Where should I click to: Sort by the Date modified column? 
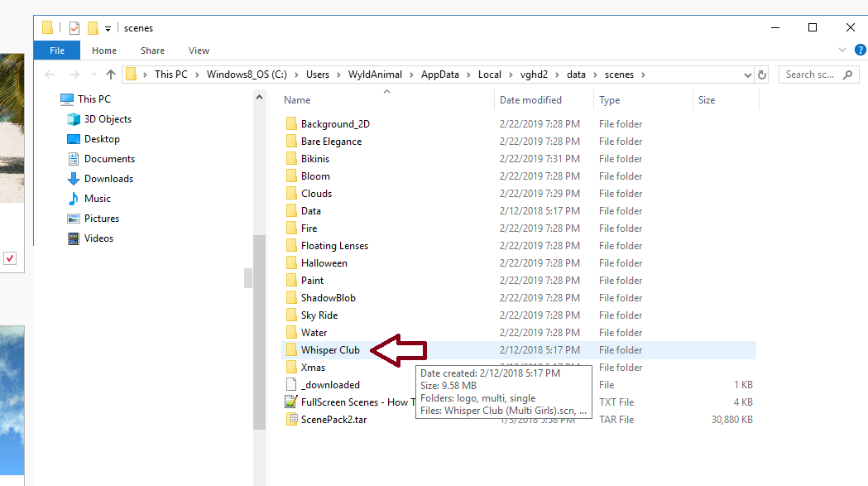[530, 100]
